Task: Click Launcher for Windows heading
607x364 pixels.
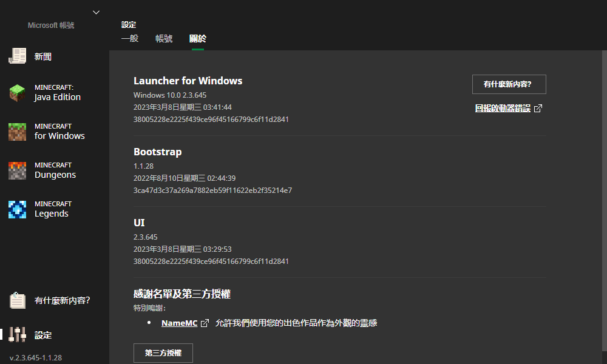Action: click(188, 81)
